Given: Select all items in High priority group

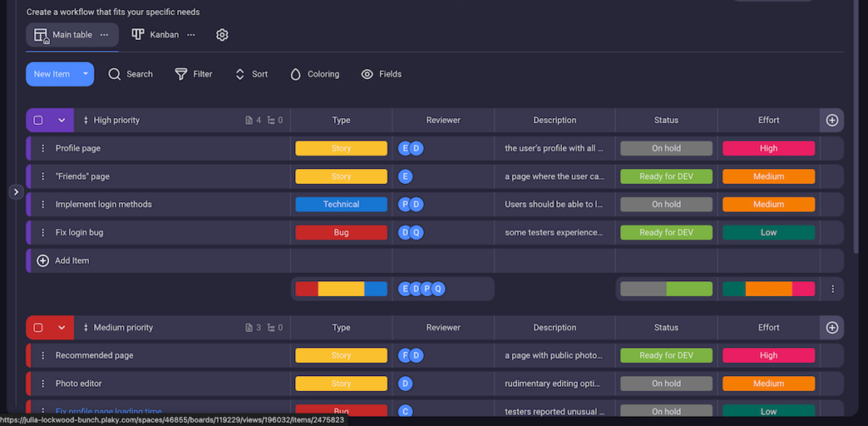Looking at the screenshot, I should click(x=38, y=121).
